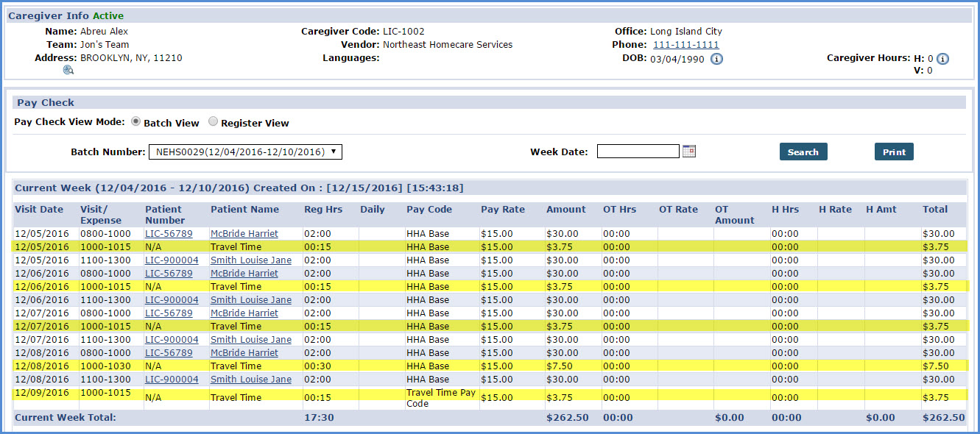Viewport: 980px width, 434px height.
Task: Click the Search button
Action: [x=803, y=152]
